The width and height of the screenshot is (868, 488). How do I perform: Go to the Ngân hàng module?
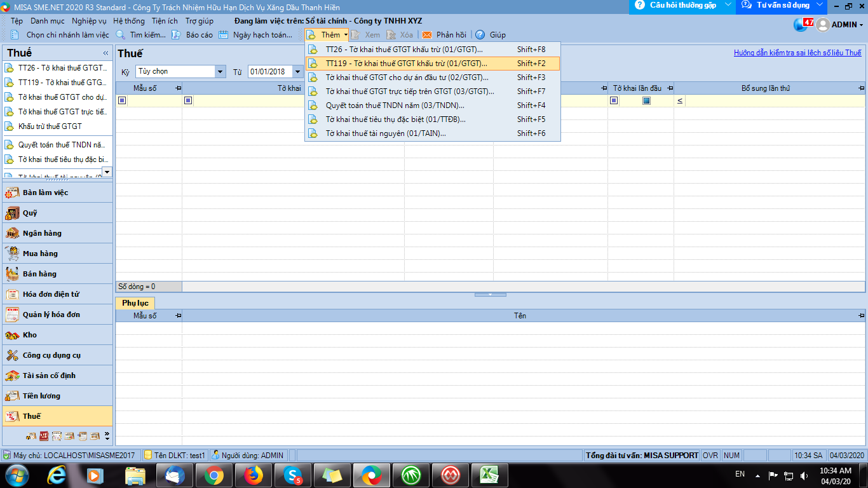point(57,233)
